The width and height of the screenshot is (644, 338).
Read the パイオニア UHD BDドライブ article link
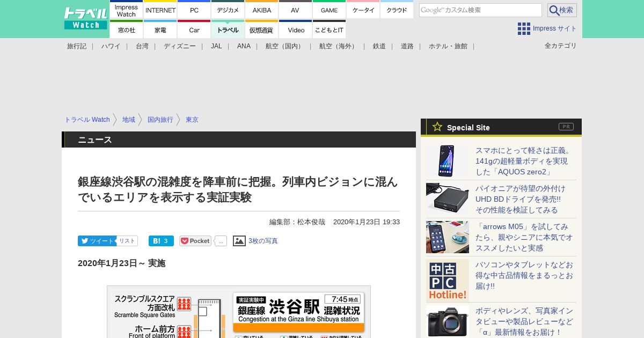[x=521, y=199]
